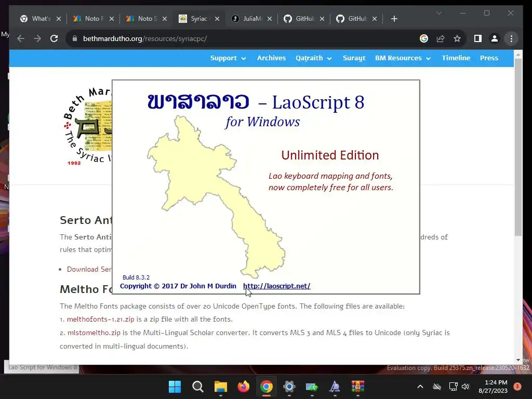The width and height of the screenshot is (532, 399).
Task: Click the laoscript.net link on splash
Action: (x=276, y=286)
